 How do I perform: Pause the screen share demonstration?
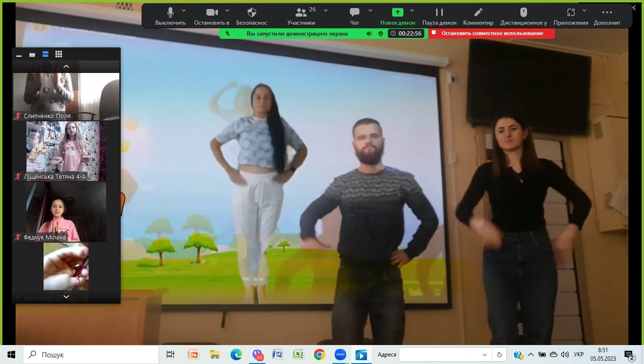click(x=439, y=12)
